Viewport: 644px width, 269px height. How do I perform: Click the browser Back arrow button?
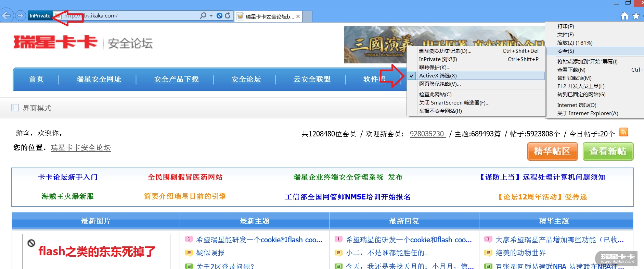click(x=6, y=15)
